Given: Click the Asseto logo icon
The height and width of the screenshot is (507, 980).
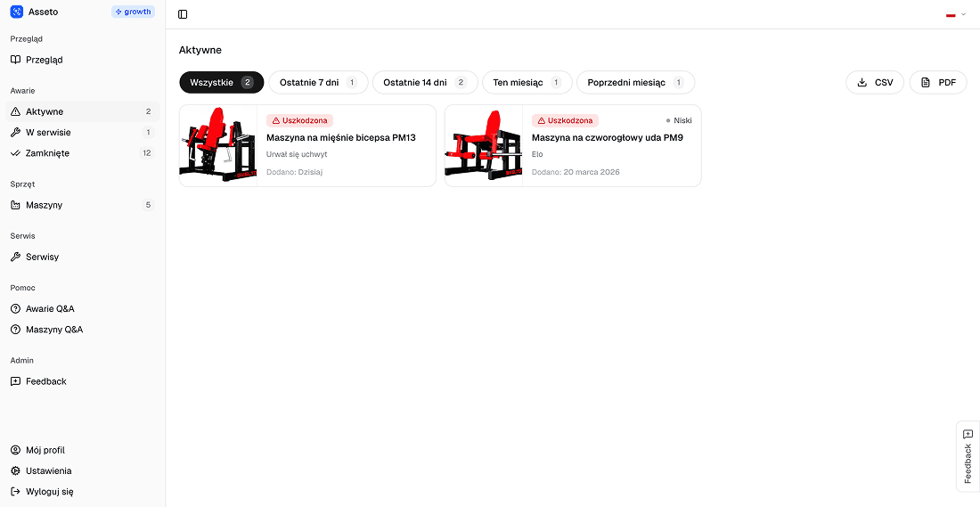Looking at the screenshot, I should click(x=16, y=12).
